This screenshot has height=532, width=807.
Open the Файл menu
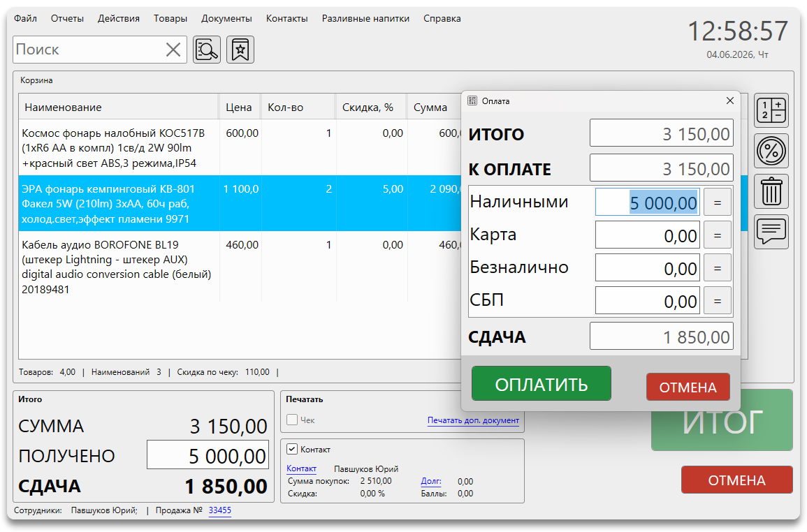(x=25, y=19)
